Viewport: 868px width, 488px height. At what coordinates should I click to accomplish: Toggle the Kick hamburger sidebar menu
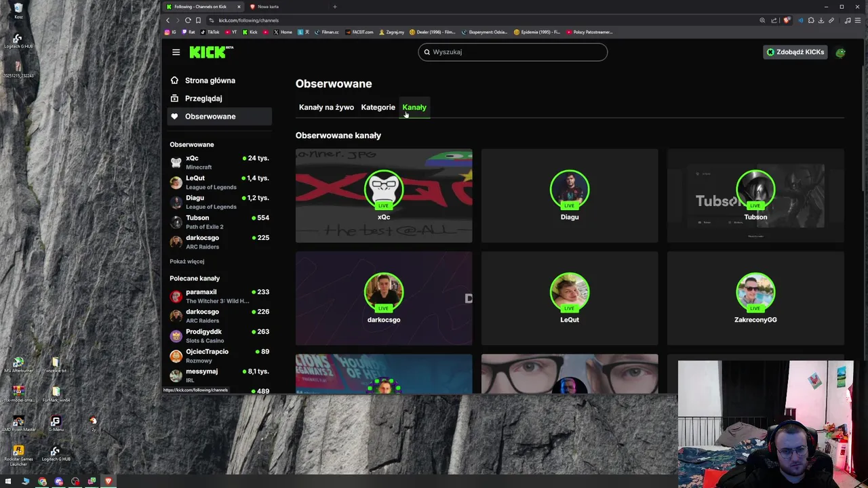point(176,52)
